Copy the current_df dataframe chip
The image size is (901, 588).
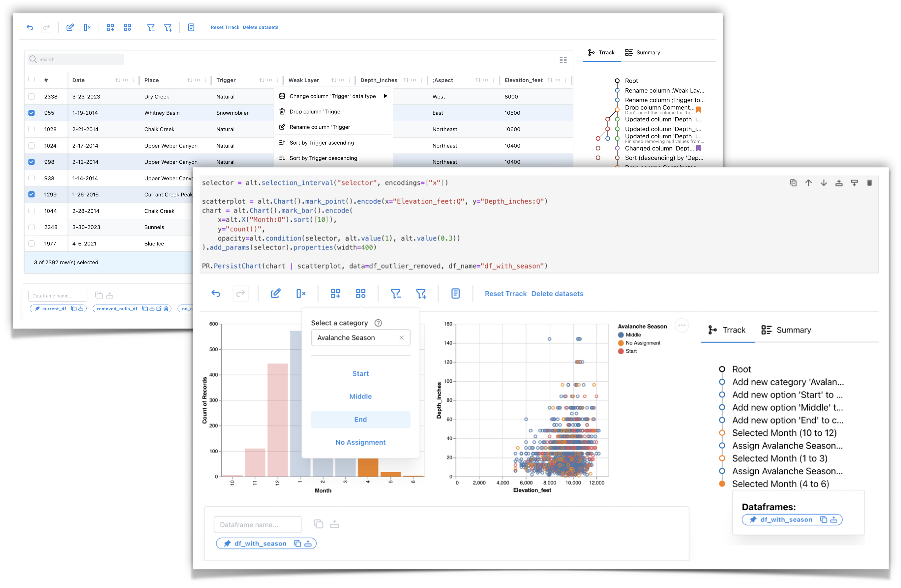tap(74, 309)
